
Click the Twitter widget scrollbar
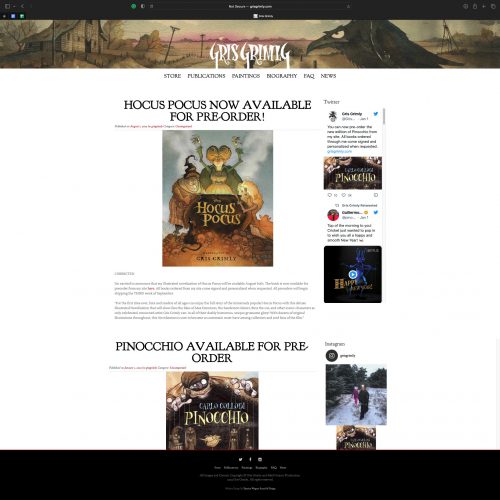[x=384, y=117]
